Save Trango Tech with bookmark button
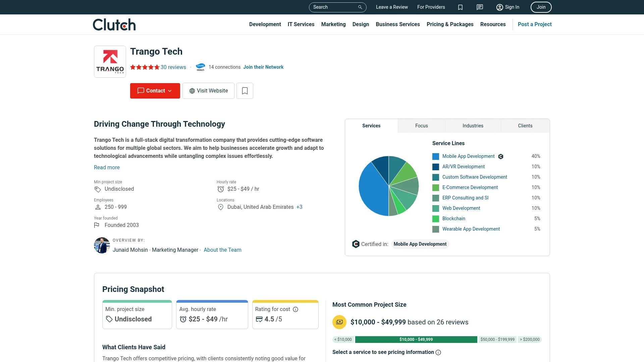 click(245, 91)
